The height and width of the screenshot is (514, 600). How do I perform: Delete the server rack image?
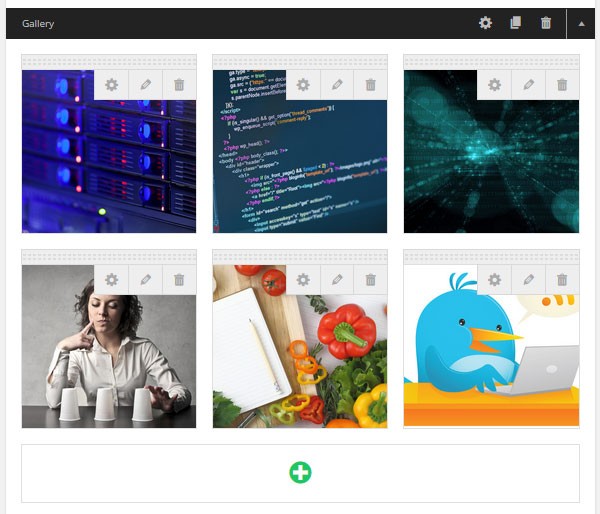(x=179, y=85)
